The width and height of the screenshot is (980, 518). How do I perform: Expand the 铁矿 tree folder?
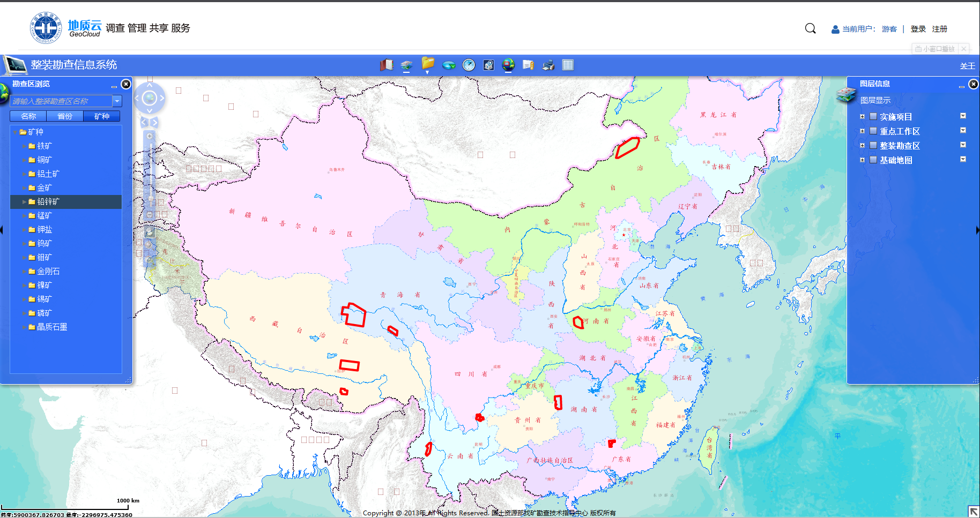[24, 146]
